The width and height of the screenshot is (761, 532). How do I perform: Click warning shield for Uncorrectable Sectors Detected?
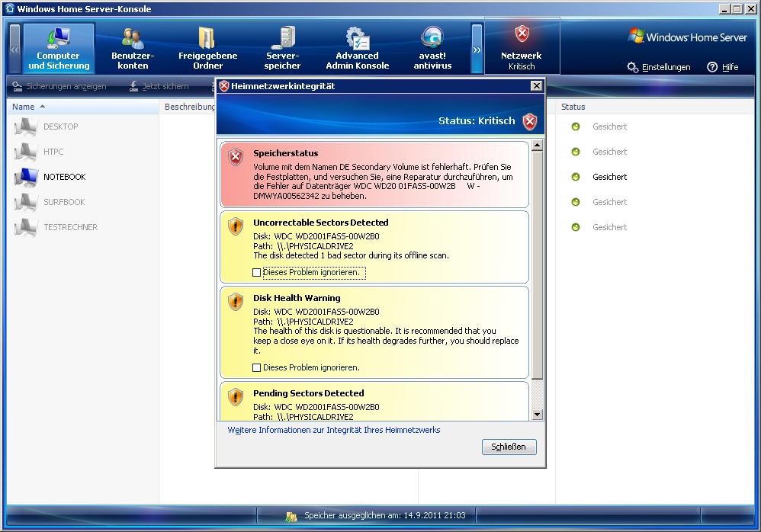(x=236, y=226)
